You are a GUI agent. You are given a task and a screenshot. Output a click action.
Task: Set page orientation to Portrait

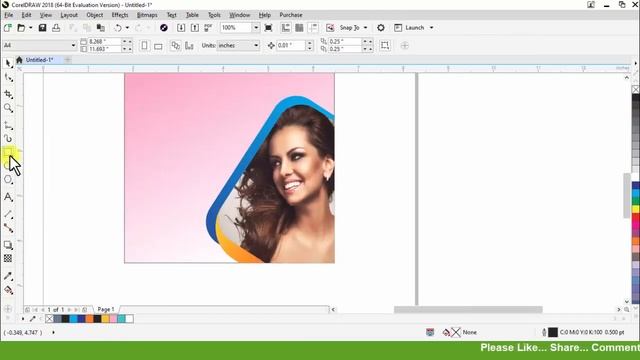coord(144,45)
